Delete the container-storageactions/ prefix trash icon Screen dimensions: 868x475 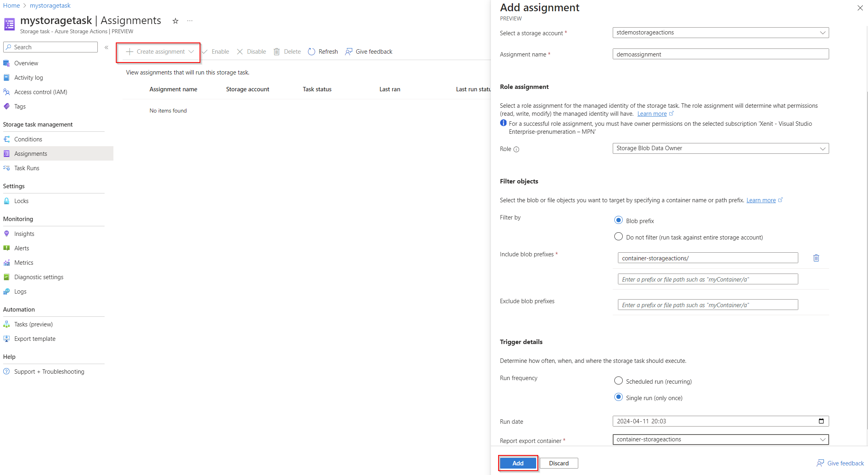coord(816,258)
